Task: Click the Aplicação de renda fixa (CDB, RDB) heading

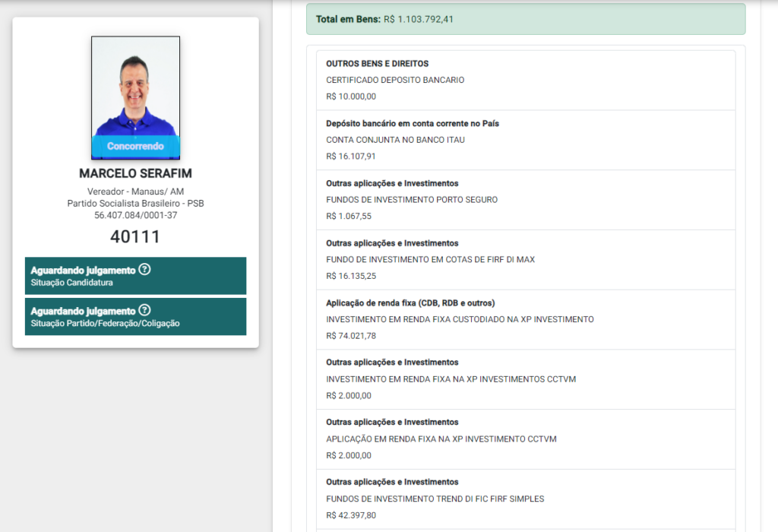Action: (x=410, y=303)
